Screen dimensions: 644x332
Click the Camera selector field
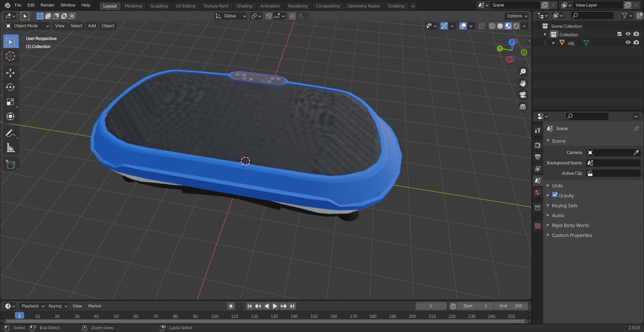click(x=613, y=153)
